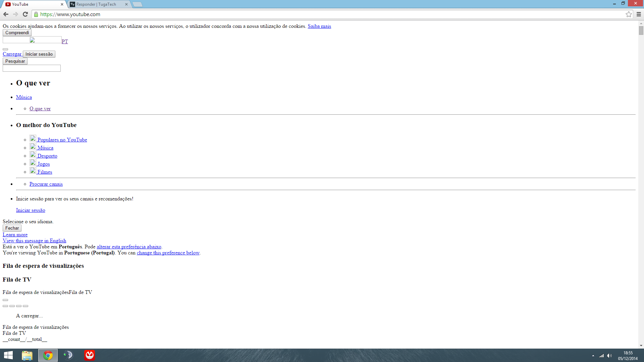Open Chrome's hamburger menu
The width and height of the screenshot is (644, 362).
coord(639,14)
